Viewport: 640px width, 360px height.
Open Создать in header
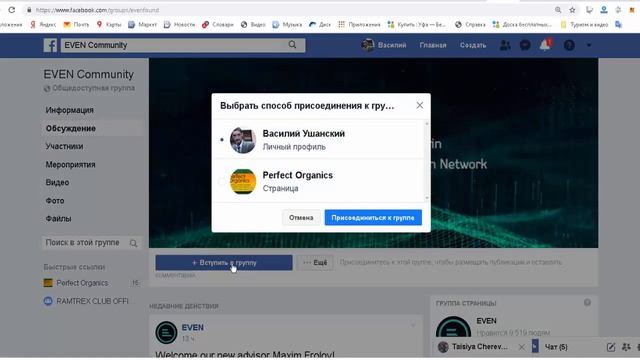473,45
